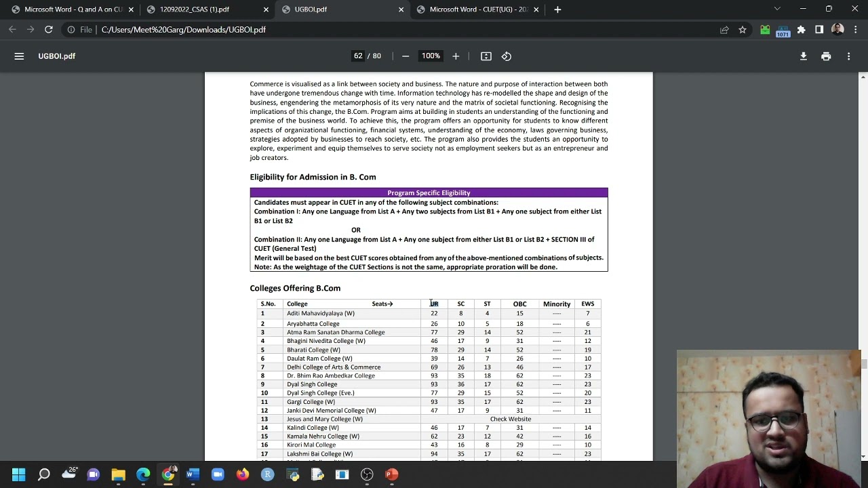Image resolution: width=868 pixels, height=488 pixels.
Task: Close the CUET(UG) Word tab
Action: tap(536, 9)
